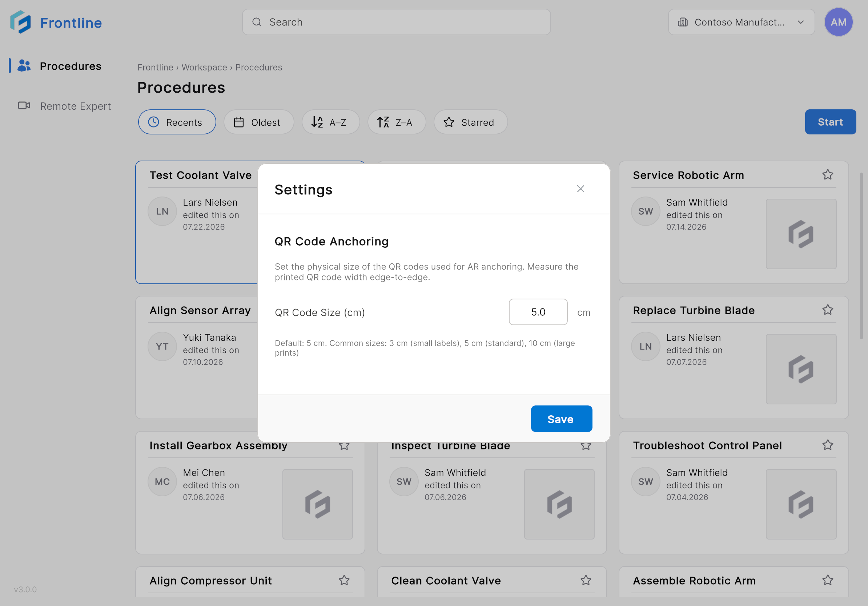Click the LN avatar on Replace Turbine Blade
This screenshot has height=606, width=868.
click(x=645, y=347)
